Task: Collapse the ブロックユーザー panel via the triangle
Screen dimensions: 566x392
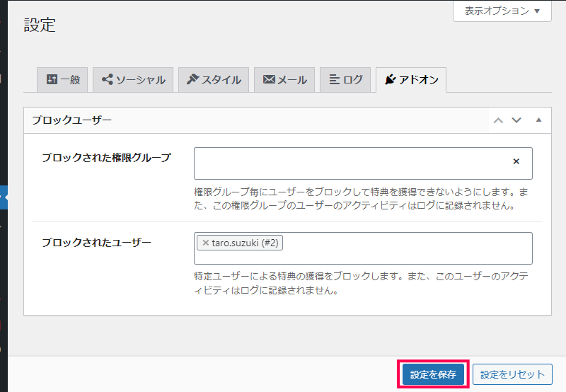Action: [538, 120]
